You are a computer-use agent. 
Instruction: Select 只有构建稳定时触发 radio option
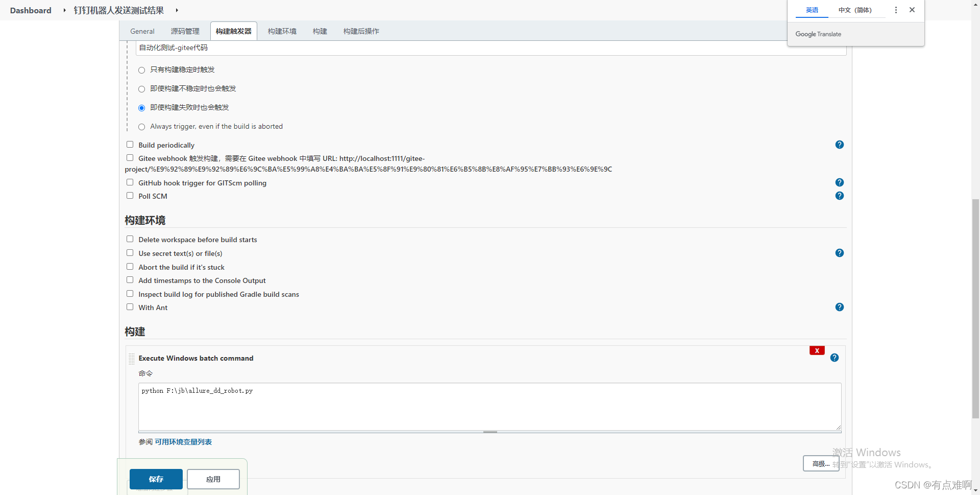[x=142, y=70]
